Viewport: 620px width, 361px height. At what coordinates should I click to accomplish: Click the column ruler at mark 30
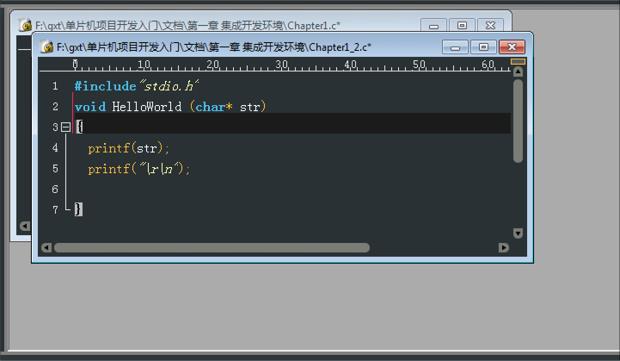282,64
